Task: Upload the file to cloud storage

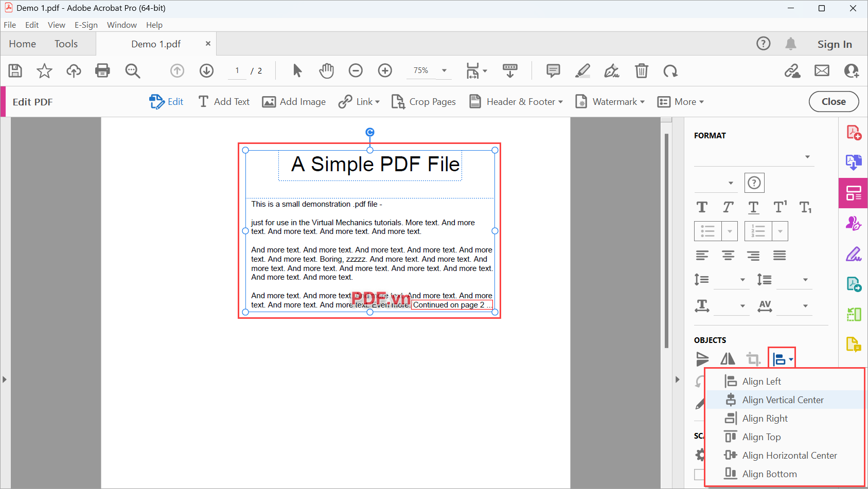Action: [x=74, y=70]
